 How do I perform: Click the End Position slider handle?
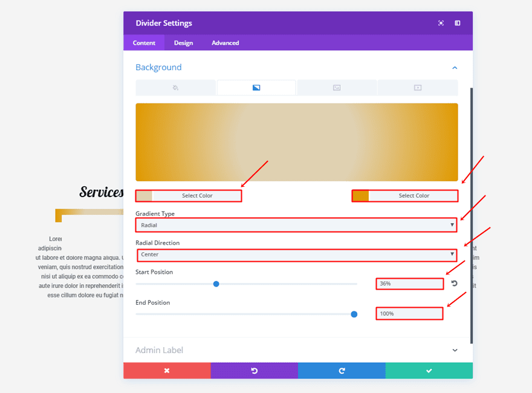354,314
